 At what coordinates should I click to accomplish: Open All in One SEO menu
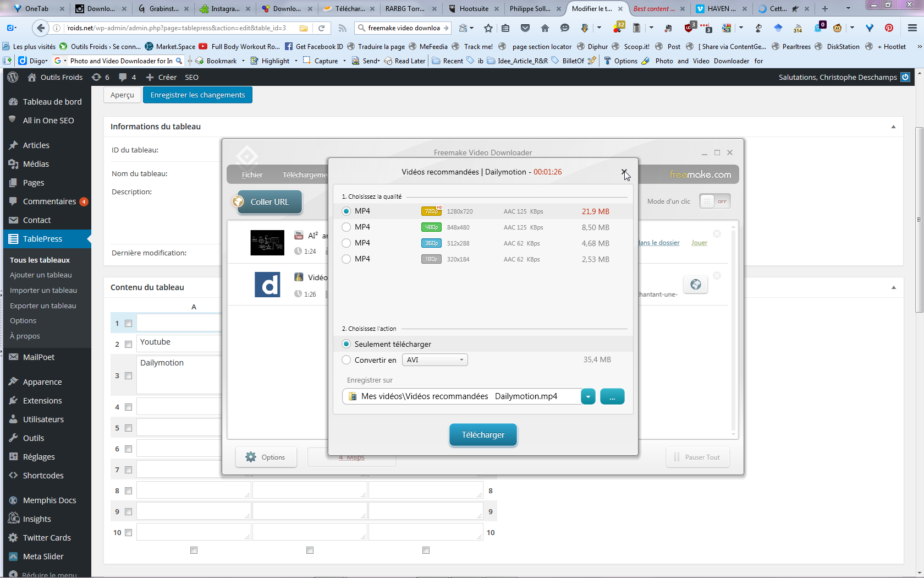pyautogui.click(x=47, y=121)
